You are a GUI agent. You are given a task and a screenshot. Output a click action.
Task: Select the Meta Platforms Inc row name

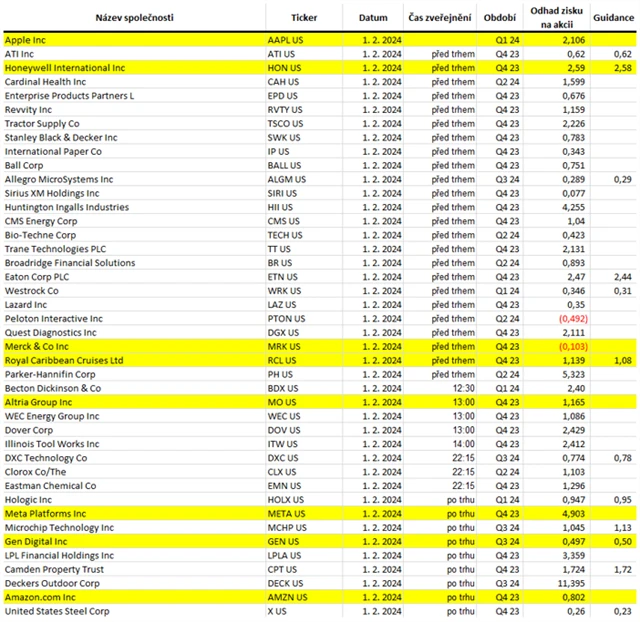46,512
